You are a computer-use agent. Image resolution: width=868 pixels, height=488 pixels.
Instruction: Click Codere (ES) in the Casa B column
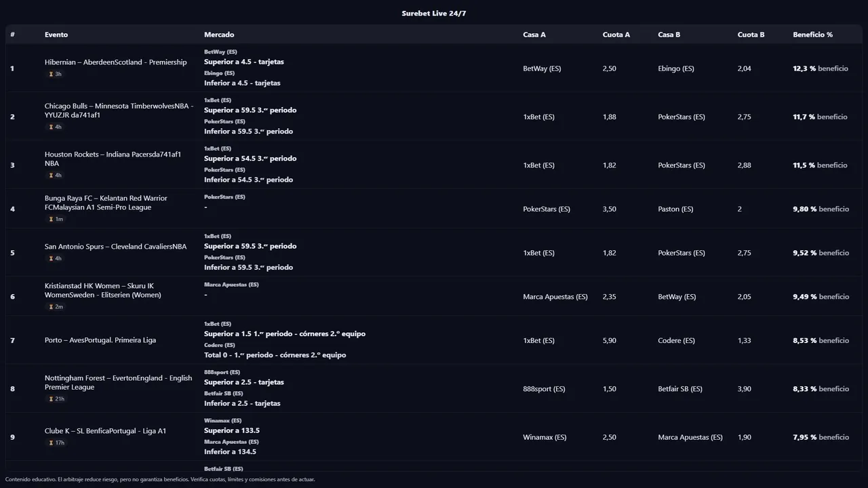click(676, 340)
